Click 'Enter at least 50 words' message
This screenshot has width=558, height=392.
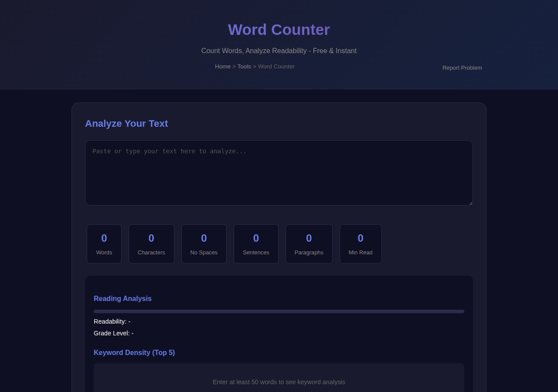[279, 382]
